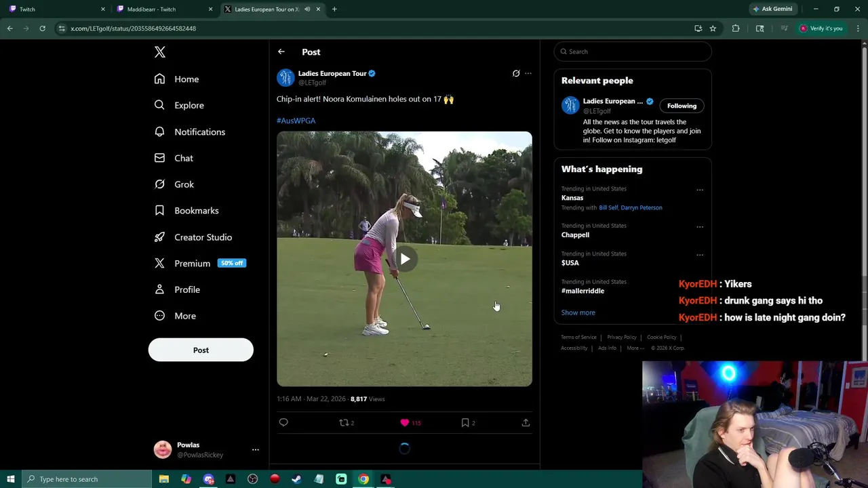Click the white Post button
The image size is (868, 488).
(x=201, y=350)
